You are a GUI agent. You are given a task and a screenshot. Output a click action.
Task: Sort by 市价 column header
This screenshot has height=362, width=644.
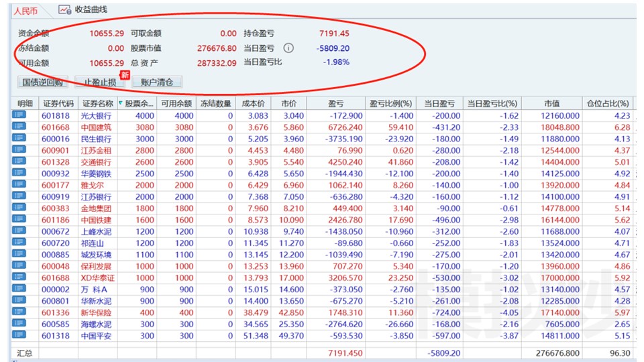[x=288, y=103]
